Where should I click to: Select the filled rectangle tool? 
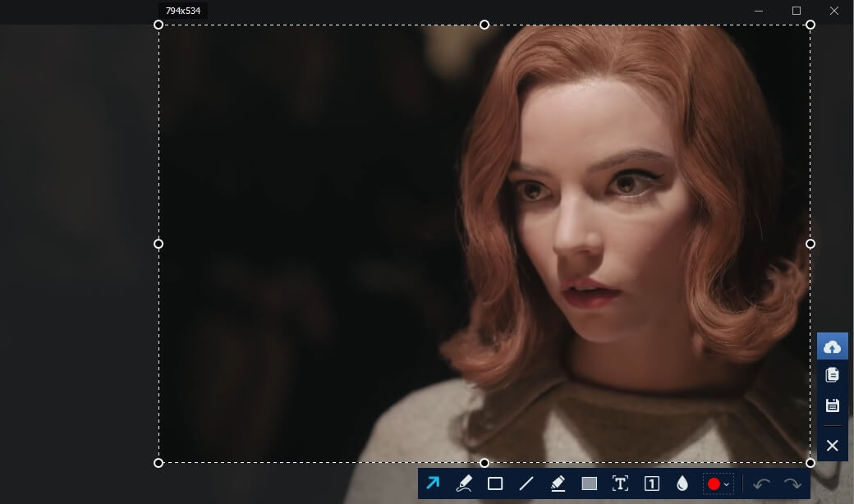click(589, 483)
